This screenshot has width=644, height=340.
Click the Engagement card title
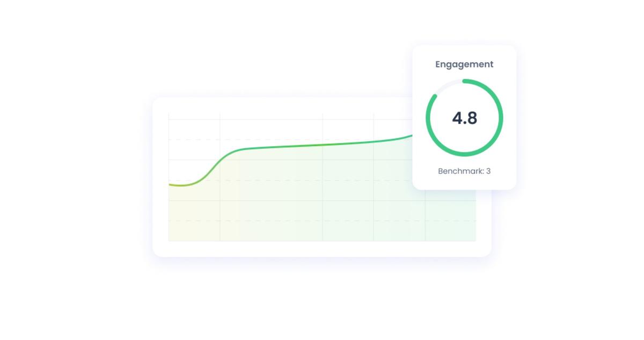click(x=464, y=64)
